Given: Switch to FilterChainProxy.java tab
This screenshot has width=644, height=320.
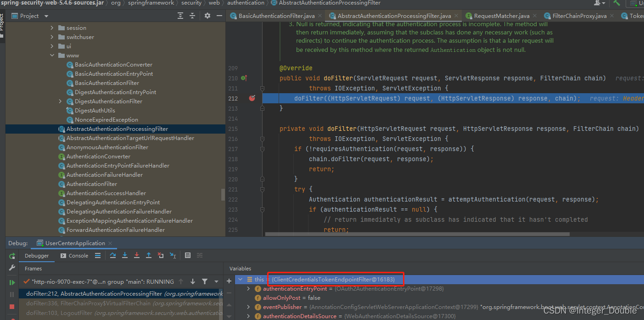Looking at the screenshot, I should coord(579,16).
